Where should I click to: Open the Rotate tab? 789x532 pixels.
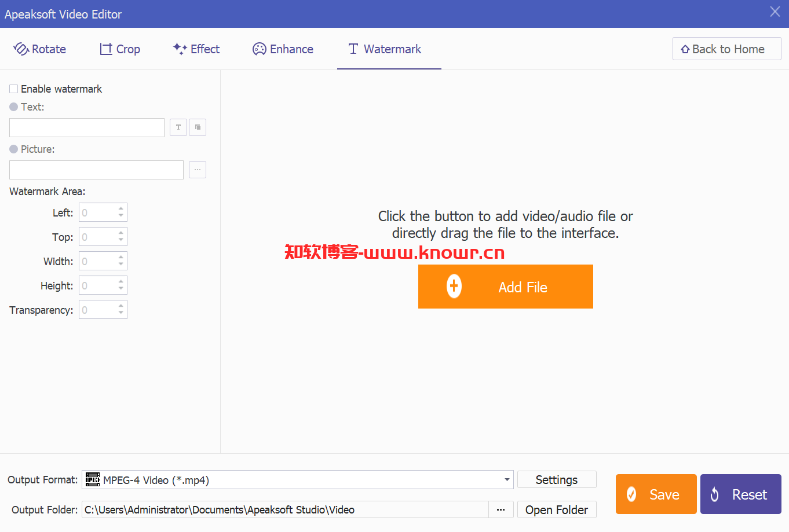coord(39,49)
